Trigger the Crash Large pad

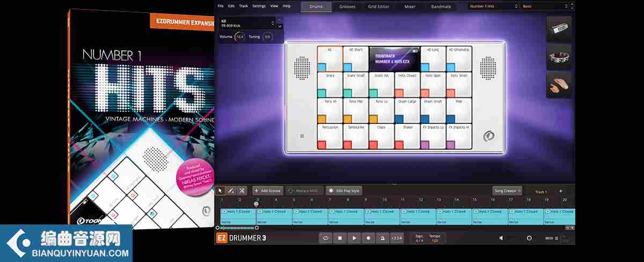click(407, 111)
